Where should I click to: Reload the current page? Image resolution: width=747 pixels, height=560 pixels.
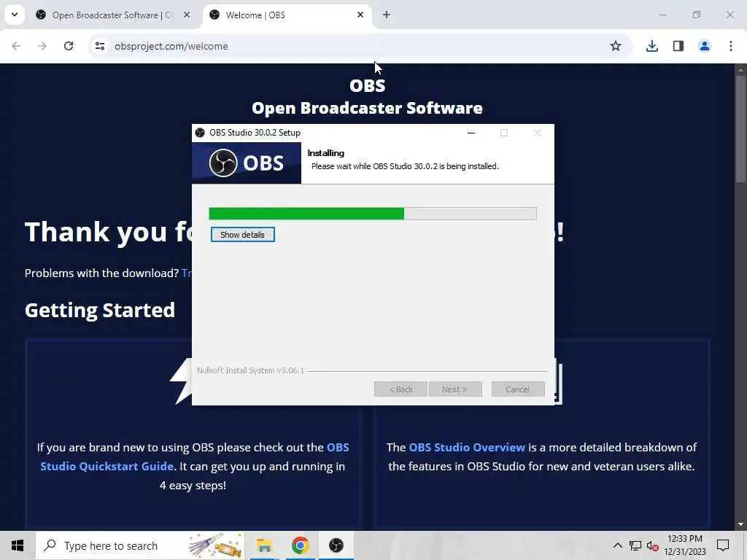click(69, 46)
